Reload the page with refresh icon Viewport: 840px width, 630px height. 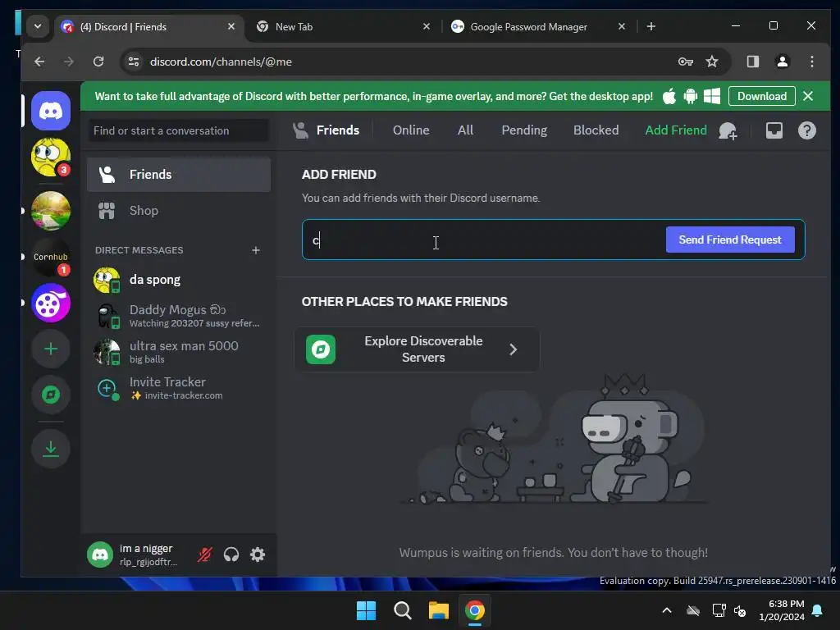click(98, 62)
